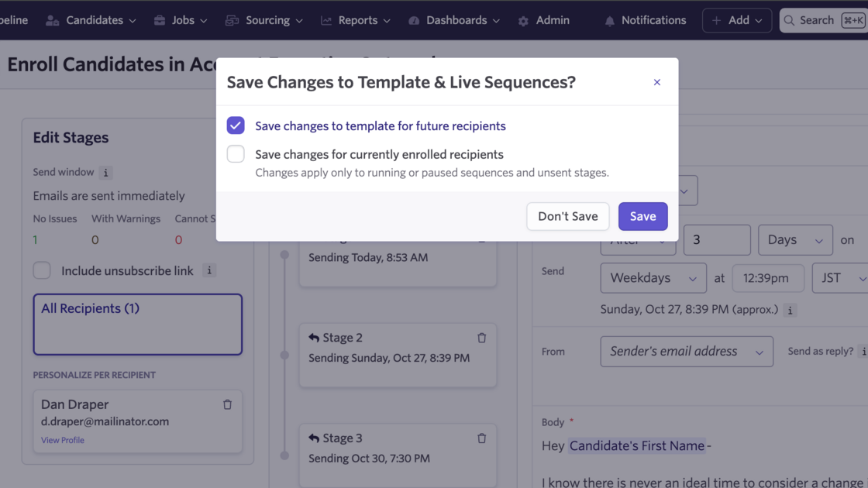The height and width of the screenshot is (488, 868).
Task: Expand the Days unit dropdown
Action: [x=794, y=240]
